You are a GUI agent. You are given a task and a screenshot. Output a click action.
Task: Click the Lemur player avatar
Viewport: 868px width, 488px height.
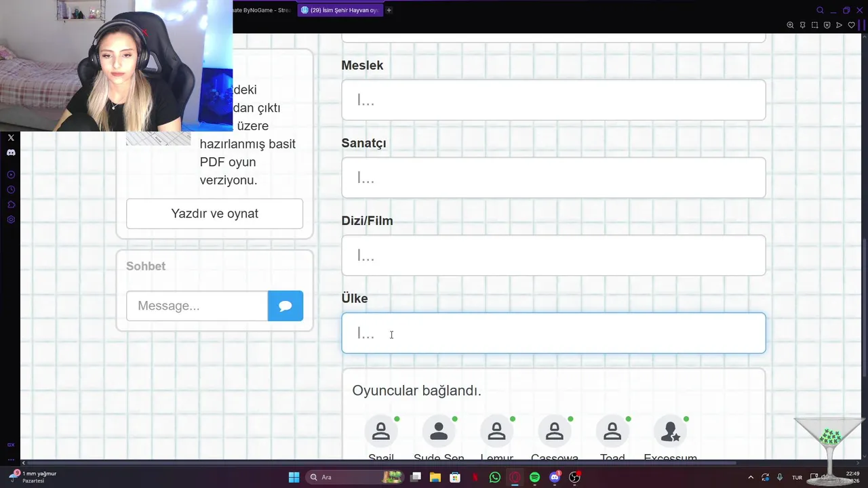point(496,431)
